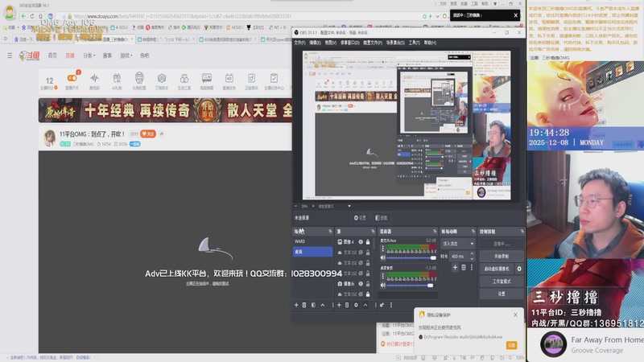Click 开始录制 button in OBS controls
This screenshot has height=362, width=644.
click(x=501, y=256)
